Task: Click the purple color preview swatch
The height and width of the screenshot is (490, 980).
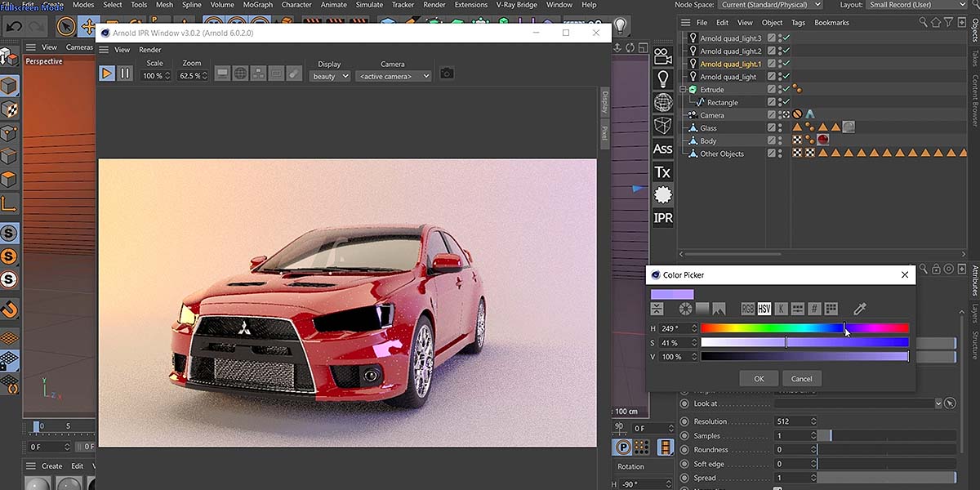Action: click(672, 294)
